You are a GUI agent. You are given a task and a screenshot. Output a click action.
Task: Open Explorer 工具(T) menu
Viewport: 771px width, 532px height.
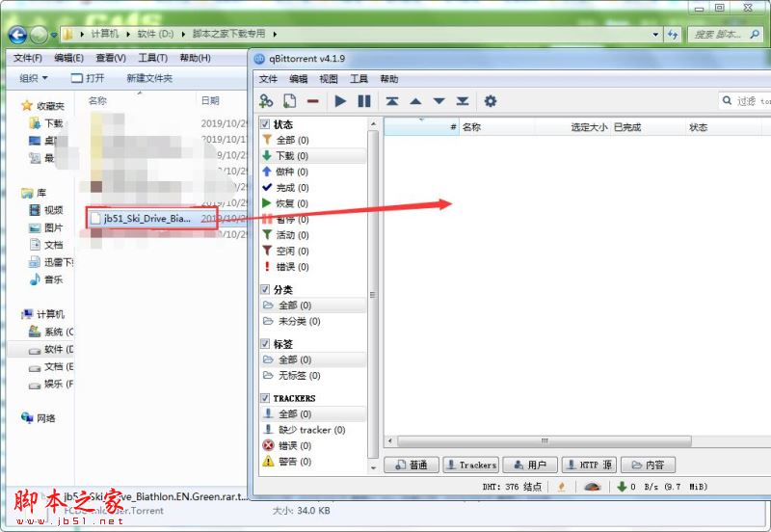pos(153,58)
